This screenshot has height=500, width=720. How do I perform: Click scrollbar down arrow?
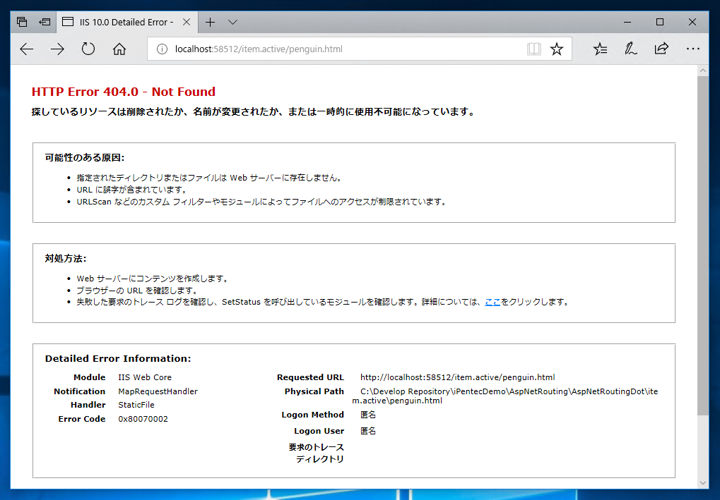tap(703, 483)
